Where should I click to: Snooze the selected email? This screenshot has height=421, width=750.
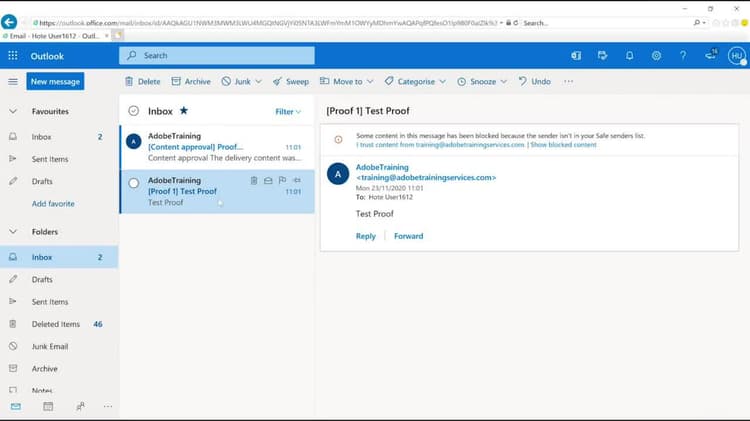pos(481,81)
